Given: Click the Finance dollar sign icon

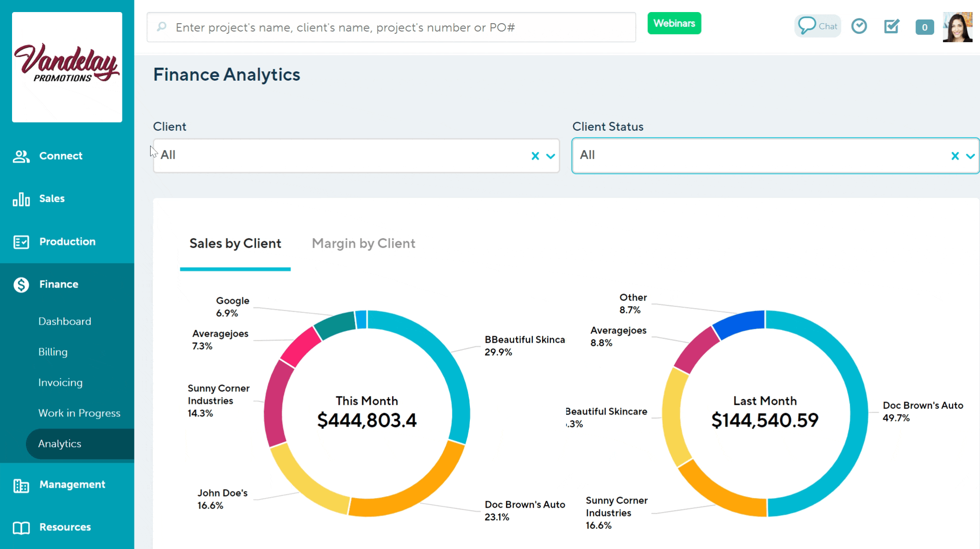Looking at the screenshot, I should tap(21, 285).
